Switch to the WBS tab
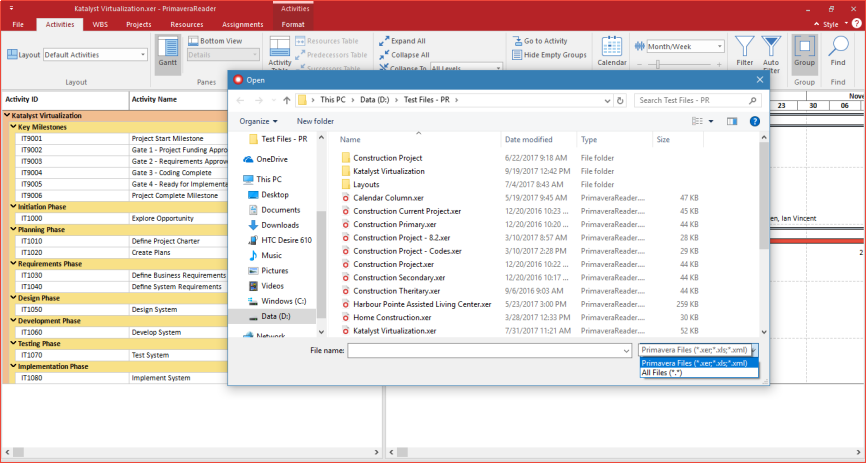867x463 pixels. coord(100,24)
